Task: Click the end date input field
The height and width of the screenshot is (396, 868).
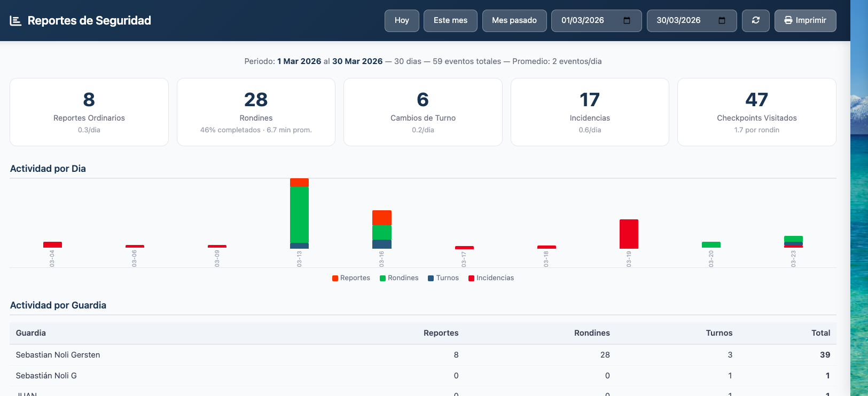Action: click(x=692, y=20)
